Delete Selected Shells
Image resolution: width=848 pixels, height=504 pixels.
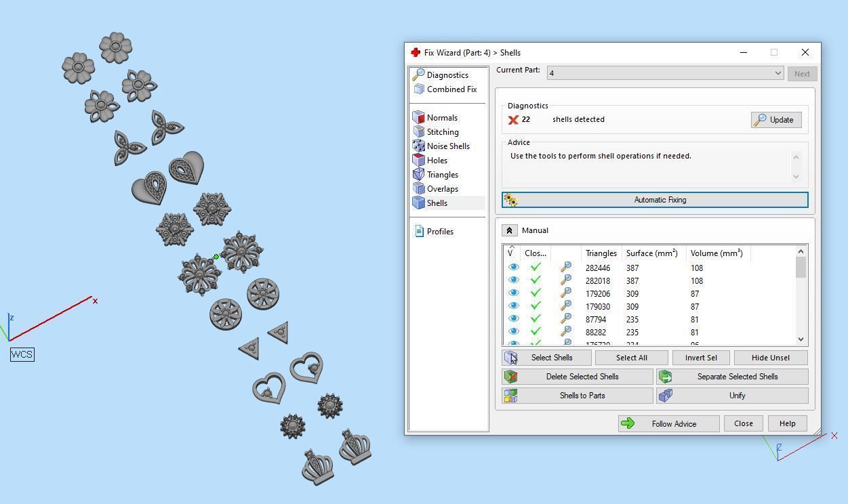[x=578, y=377]
